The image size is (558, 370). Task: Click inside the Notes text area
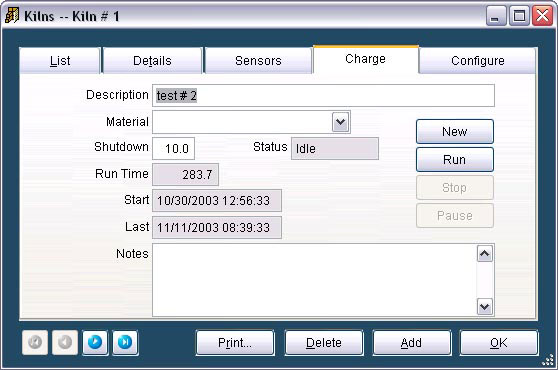click(315, 280)
